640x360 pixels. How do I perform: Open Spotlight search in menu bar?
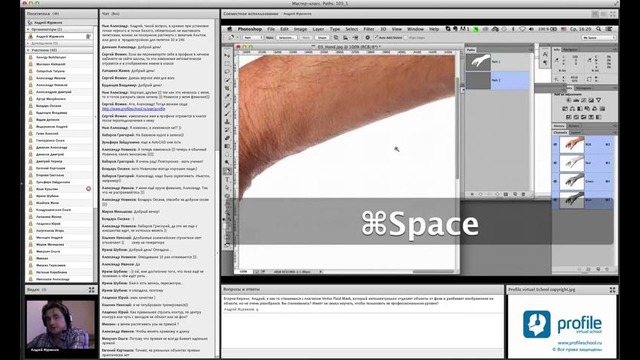tap(598, 29)
